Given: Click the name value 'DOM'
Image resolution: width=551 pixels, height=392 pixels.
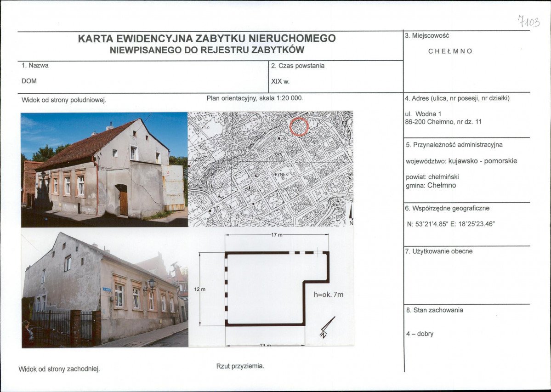Looking at the screenshot, I should tap(29, 81).
